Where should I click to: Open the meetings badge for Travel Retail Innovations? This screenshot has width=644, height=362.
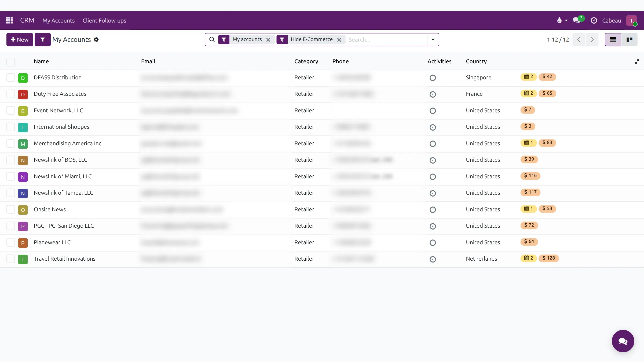(528, 258)
